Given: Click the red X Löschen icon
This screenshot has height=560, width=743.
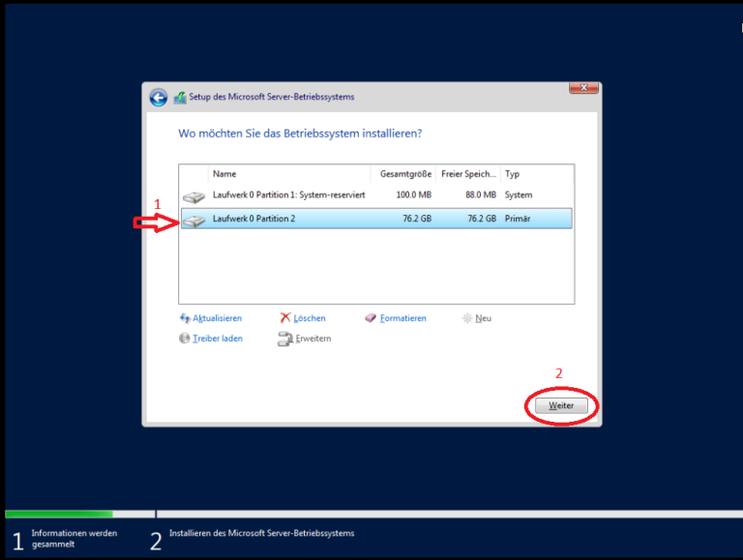Looking at the screenshot, I should [284, 317].
